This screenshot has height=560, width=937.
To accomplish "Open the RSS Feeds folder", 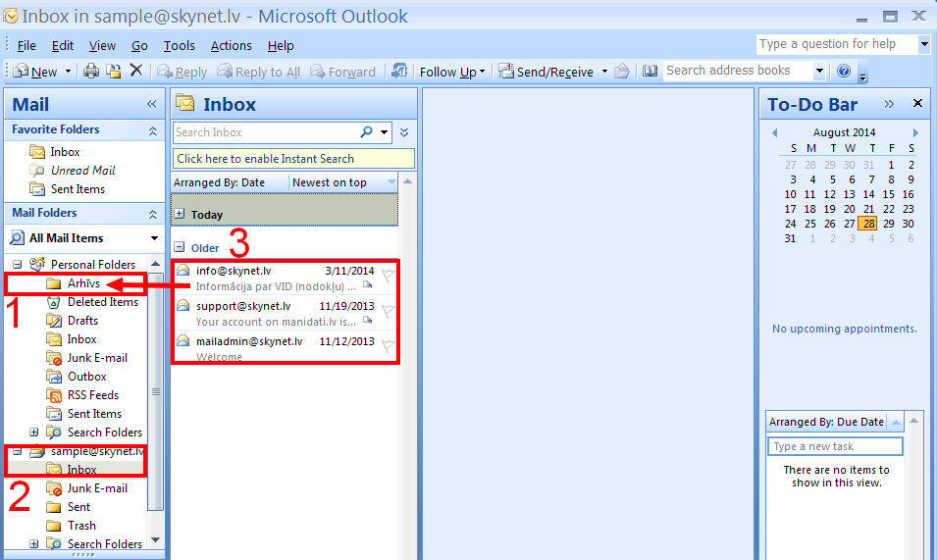I will tap(92, 395).
